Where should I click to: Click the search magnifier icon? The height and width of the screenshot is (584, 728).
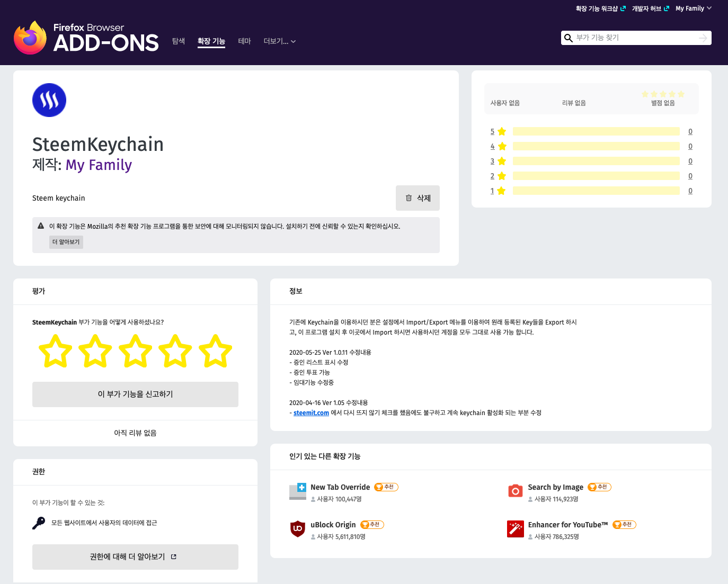point(569,38)
